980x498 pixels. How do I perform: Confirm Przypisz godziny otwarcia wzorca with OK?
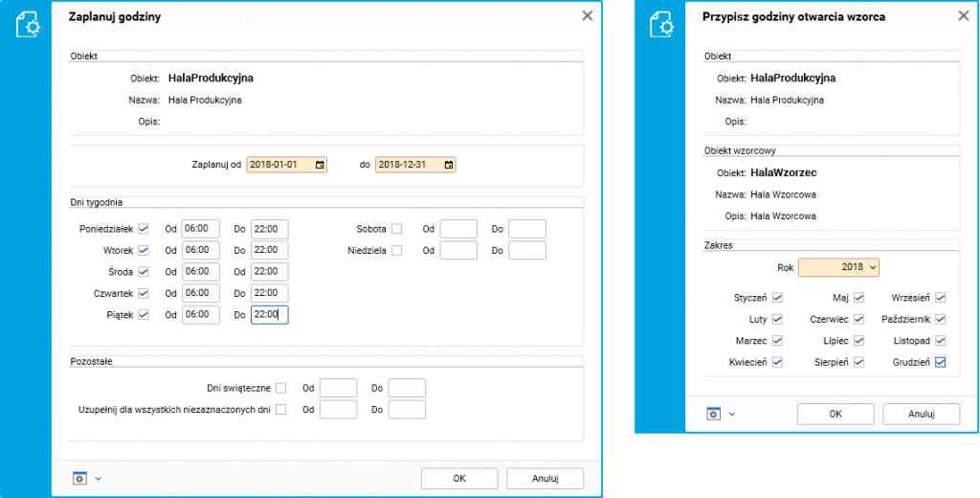tap(835, 414)
